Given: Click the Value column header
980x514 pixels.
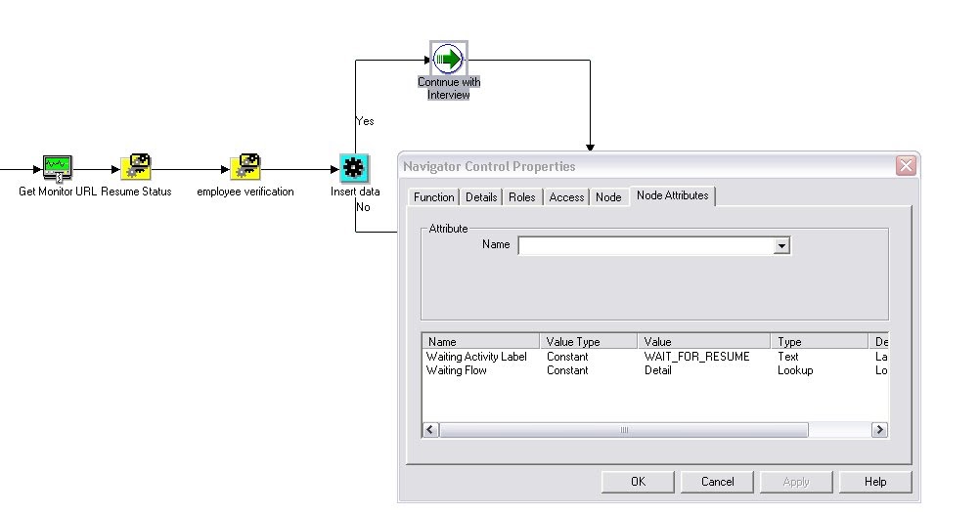Looking at the screenshot, I should pyautogui.click(x=704, y=342).
